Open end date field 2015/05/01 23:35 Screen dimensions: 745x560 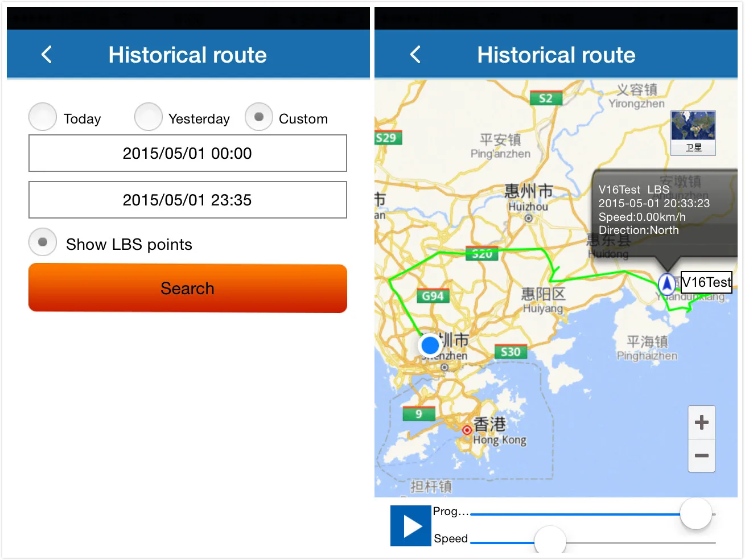click(188, 200)
